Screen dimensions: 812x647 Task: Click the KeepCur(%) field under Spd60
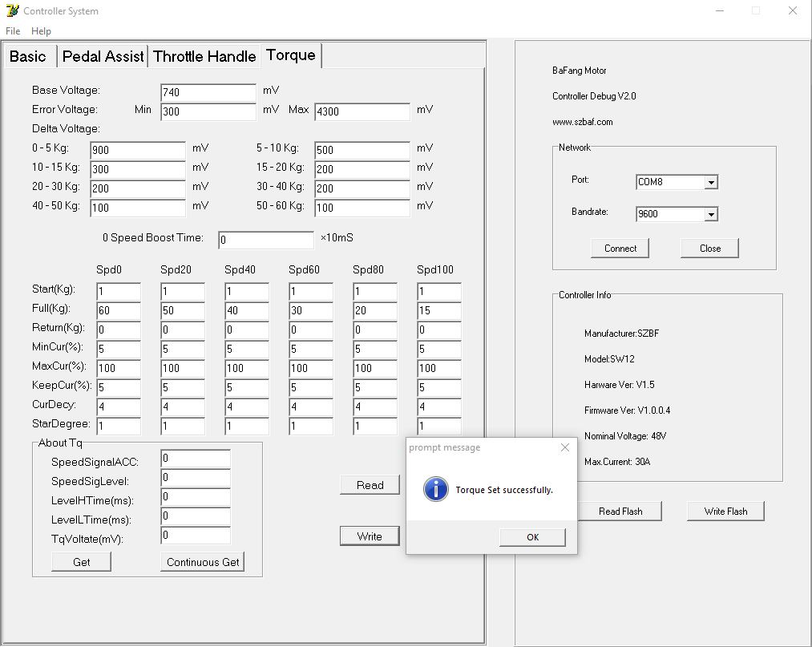[311, 387]
